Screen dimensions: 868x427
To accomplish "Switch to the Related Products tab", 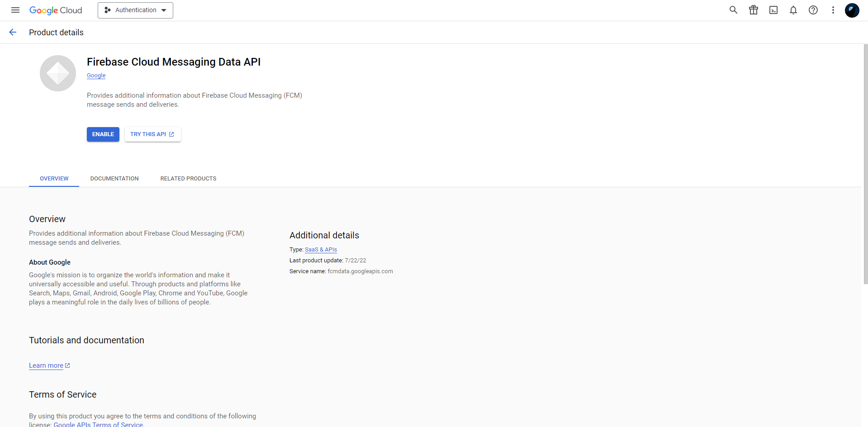I will pos(188,179).
